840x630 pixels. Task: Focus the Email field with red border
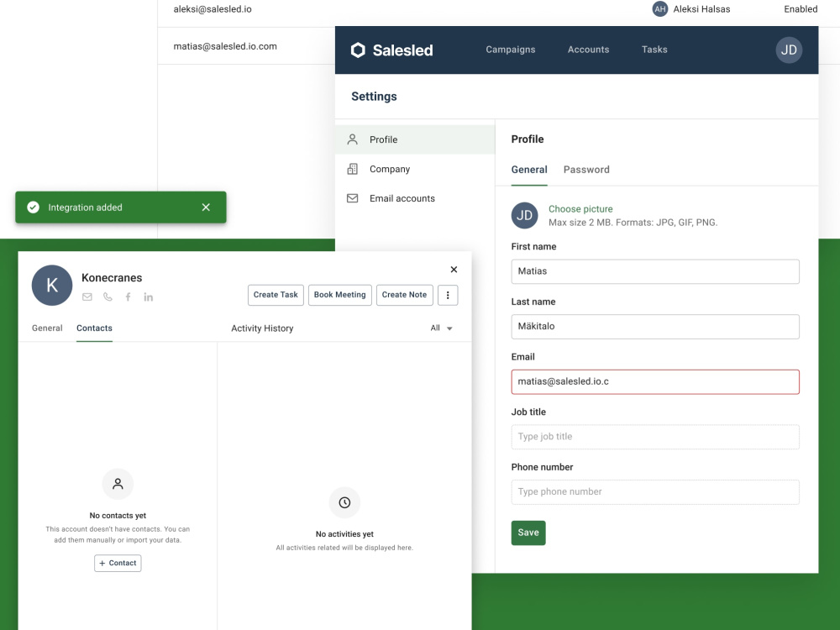point(655,382)
